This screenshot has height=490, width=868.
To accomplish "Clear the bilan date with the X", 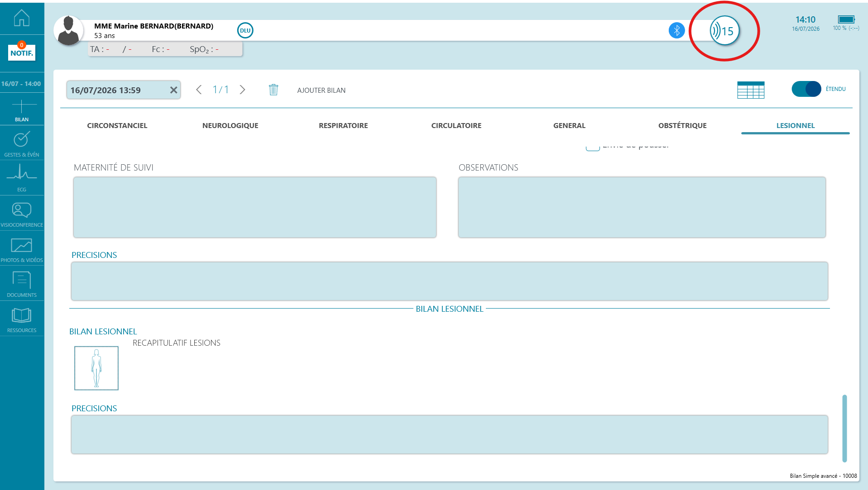I will tap(173, 90).
